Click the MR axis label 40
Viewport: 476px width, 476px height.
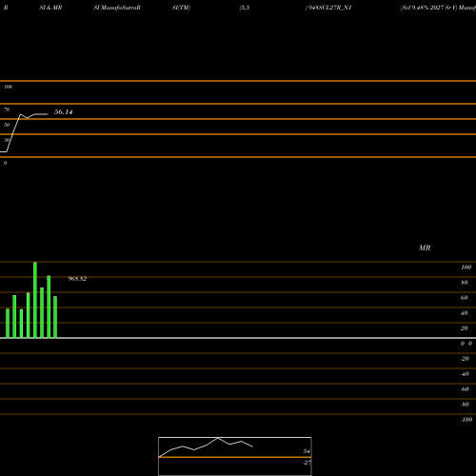click(465, 313)
